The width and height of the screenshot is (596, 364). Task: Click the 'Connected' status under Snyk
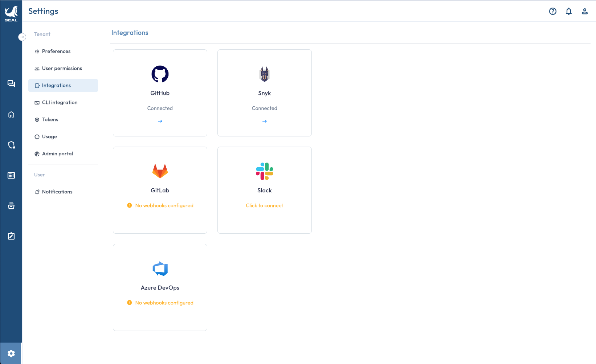click(265, 108)
